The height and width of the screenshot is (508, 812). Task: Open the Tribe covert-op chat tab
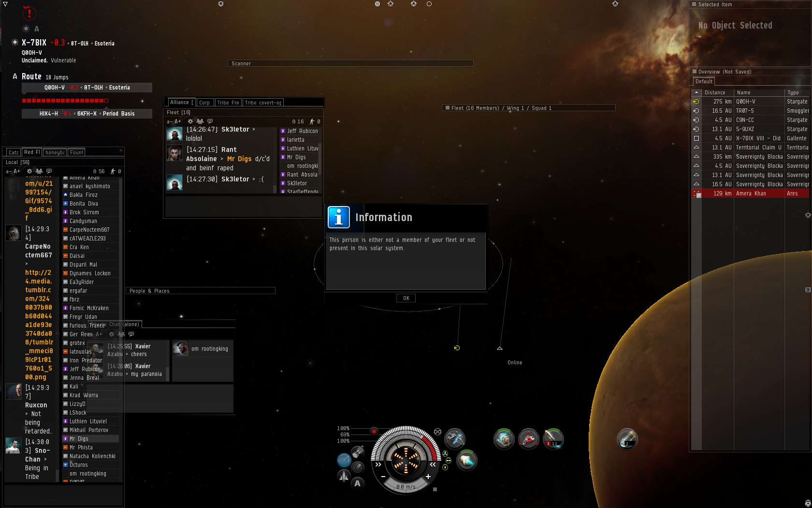tap(263, 103)
